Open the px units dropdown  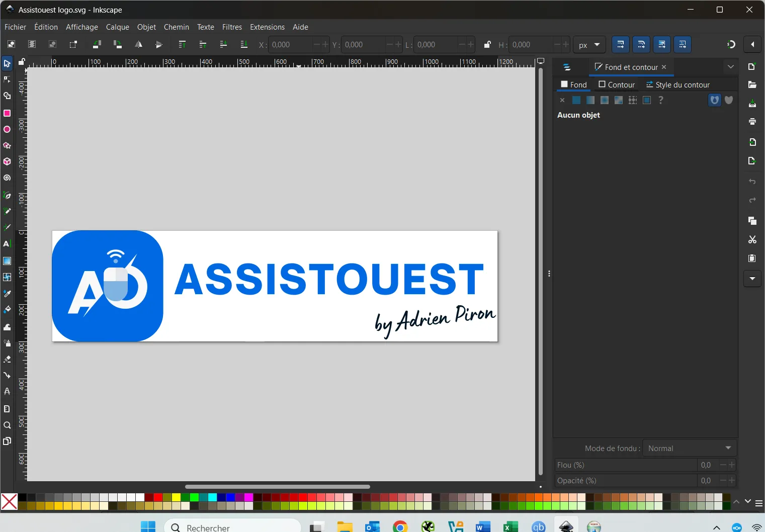point(589,44)
